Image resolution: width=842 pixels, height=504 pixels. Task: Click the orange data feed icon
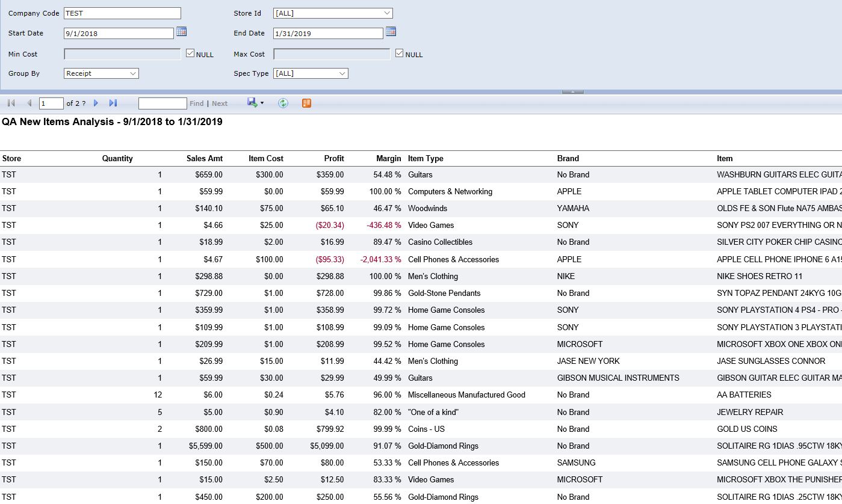(306, 103)
